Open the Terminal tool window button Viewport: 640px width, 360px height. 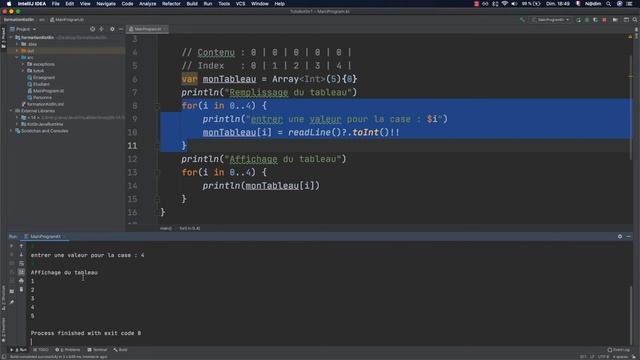click(97, 350)
